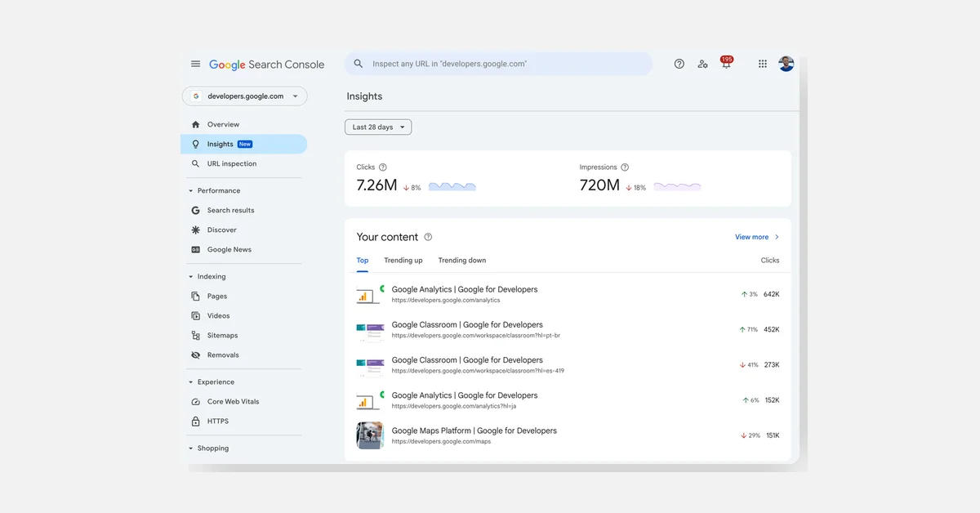Switch to Trending down tab
980x513 pixels.
point(462,261)
